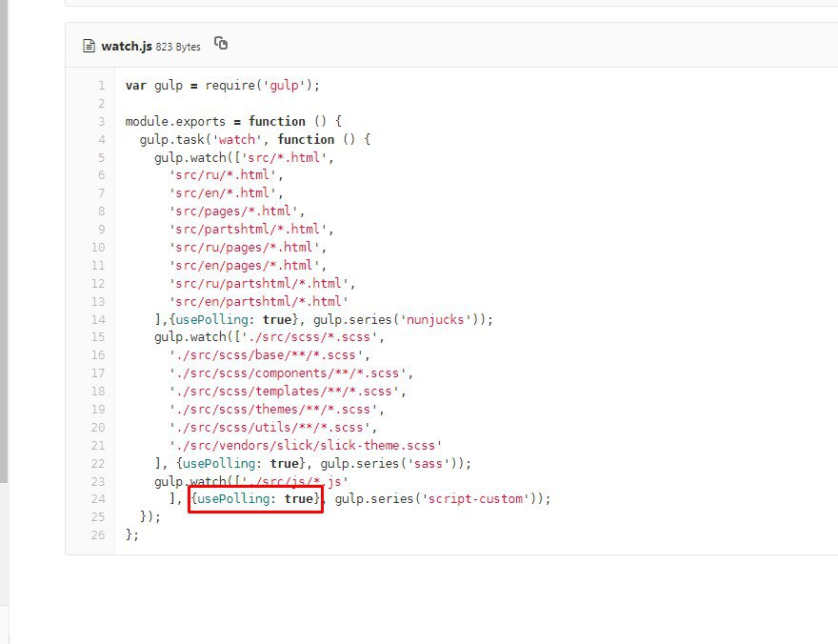
Task: Click line number 1
Action: [x=102, y=86]
